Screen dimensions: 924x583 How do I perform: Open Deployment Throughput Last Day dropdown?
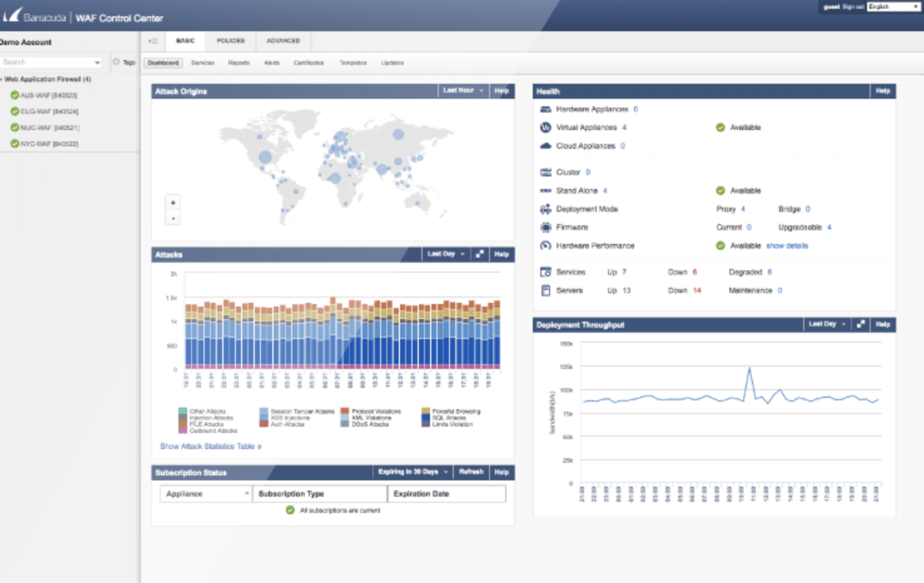(827, 324)
